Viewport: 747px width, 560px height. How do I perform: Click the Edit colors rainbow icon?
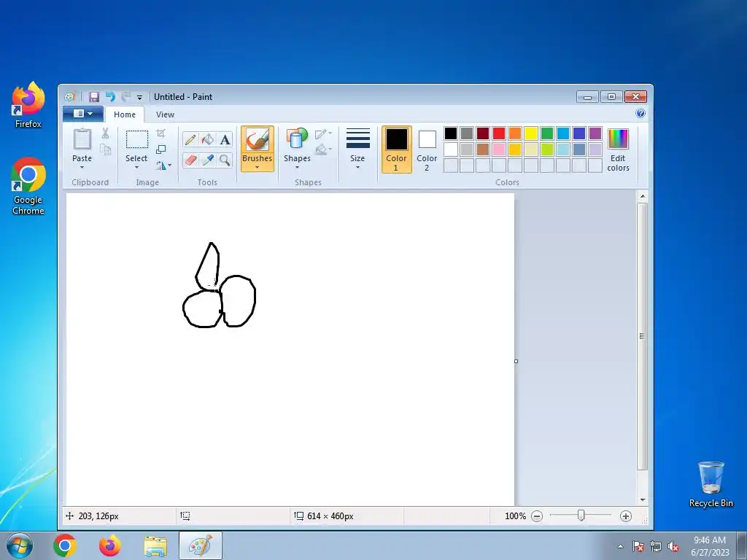618,139
